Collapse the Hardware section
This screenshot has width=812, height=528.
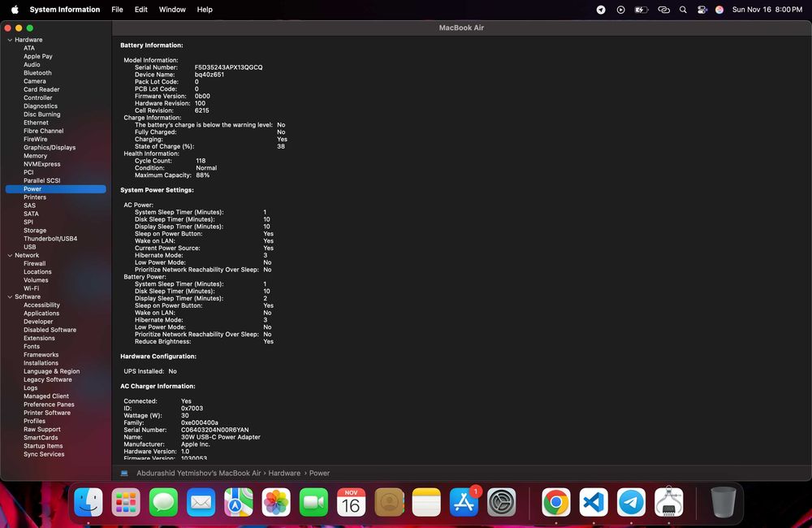coord(10,40)
